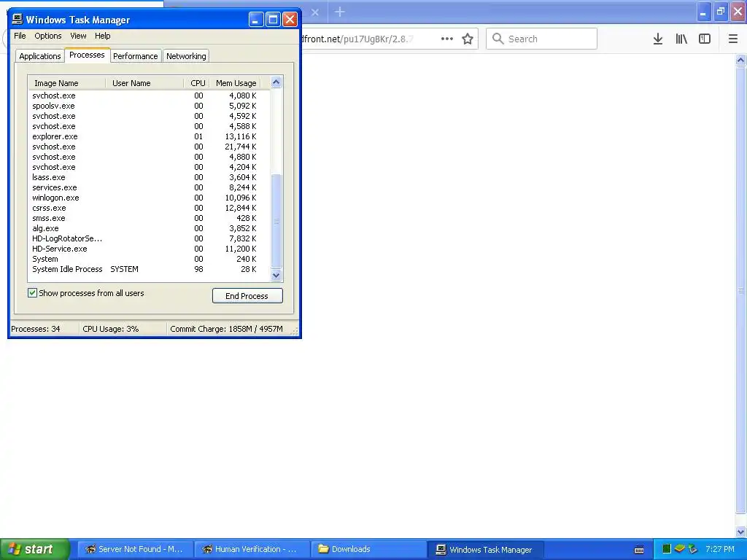Click Firefox page scroll up arrow

click(740, 60)
